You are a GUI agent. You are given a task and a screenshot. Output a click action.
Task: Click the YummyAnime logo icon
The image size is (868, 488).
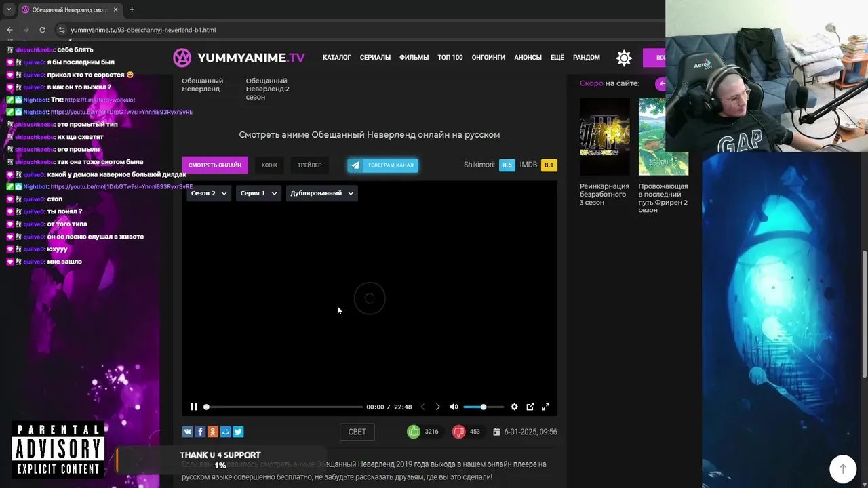click(182, 58)
